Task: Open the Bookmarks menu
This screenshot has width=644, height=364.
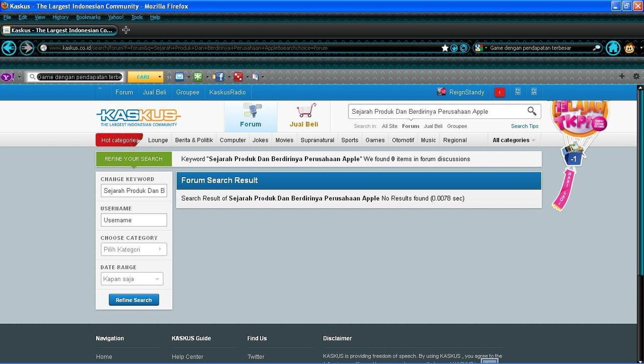Action: point(89,17)
